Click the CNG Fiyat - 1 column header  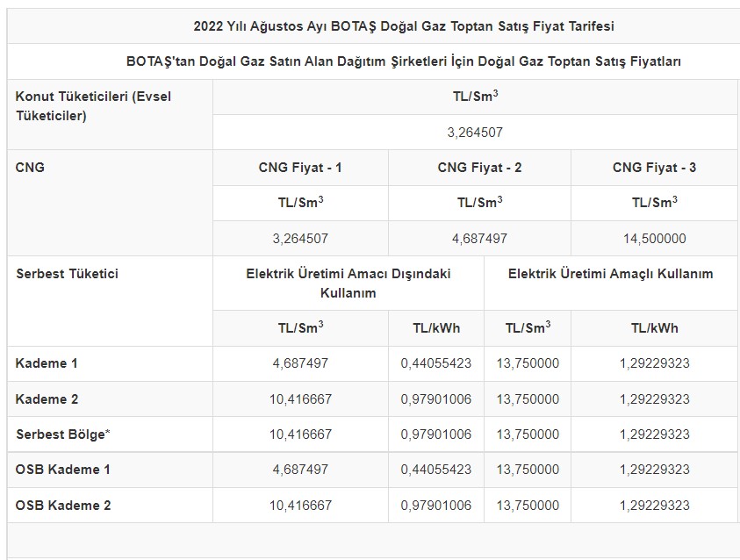coord(300,168)
